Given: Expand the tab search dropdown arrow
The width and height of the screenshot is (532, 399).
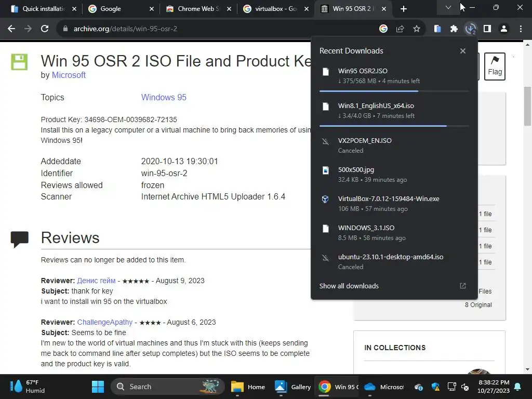Looking at the screenshot, I should click(x=448, y=7).
